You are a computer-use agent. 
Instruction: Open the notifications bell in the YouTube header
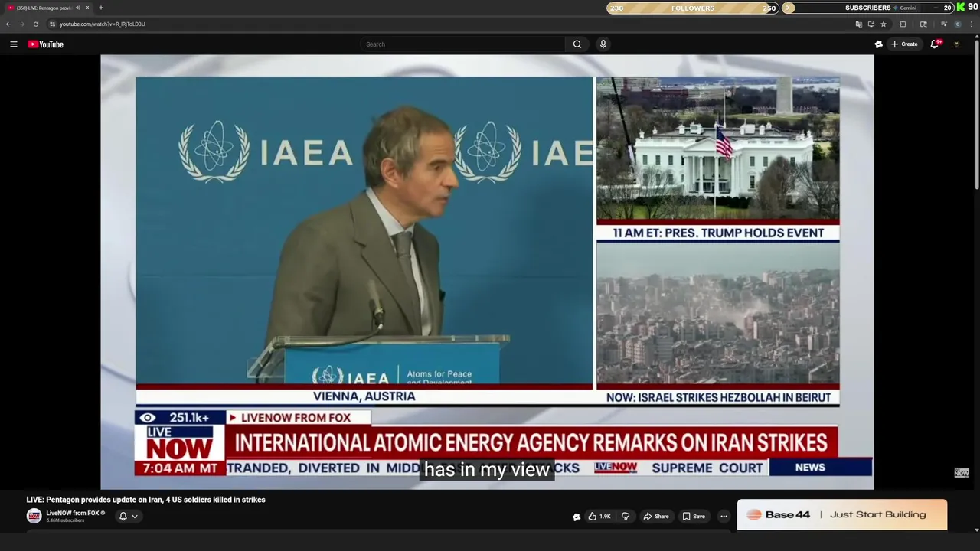[x=935, y=44]
